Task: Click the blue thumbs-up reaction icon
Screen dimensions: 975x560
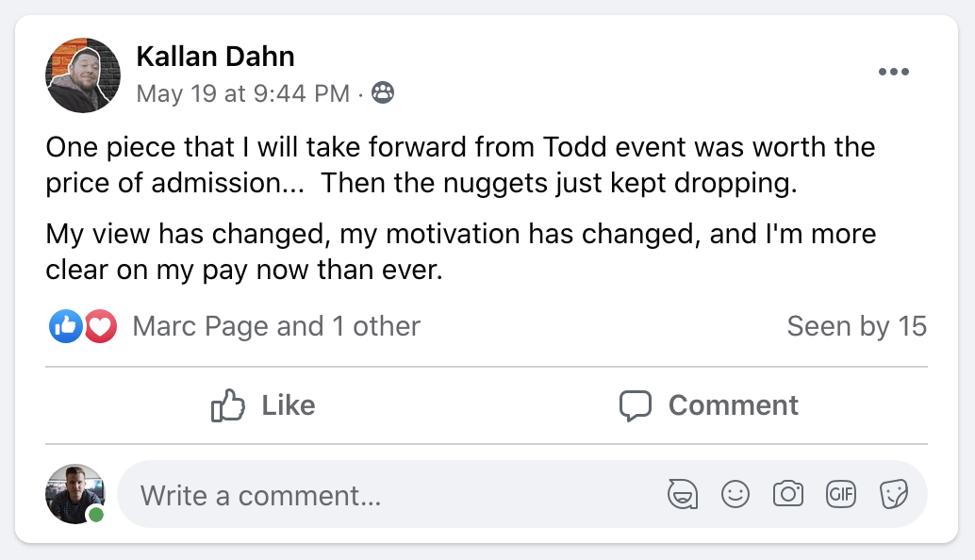Action: click(x=65, y=326)
